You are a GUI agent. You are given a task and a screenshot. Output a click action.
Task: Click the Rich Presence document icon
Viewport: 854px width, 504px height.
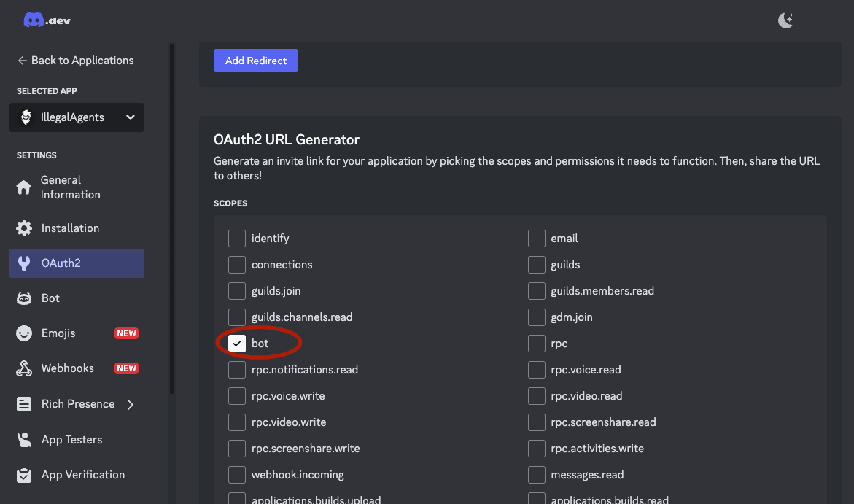pyautogui.click(x=24, y=404)
